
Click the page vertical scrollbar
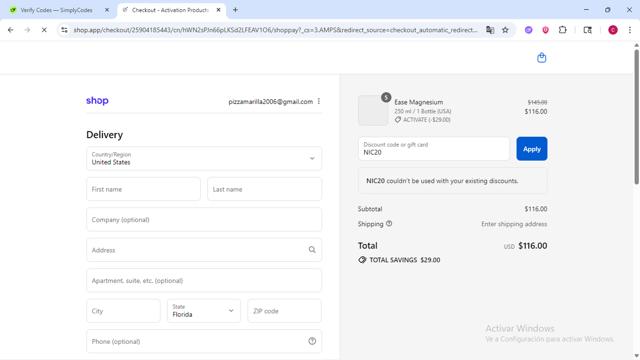tap(636, 116)
